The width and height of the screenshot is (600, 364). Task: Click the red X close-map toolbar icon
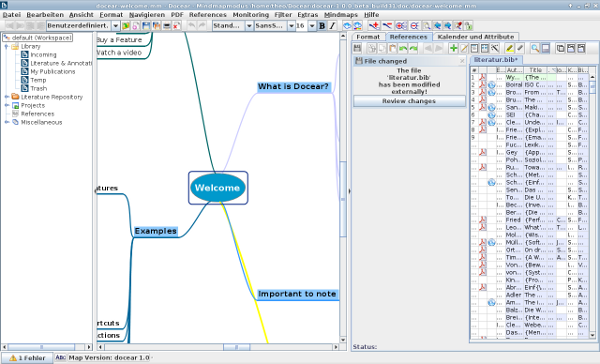tap(176, 26)
